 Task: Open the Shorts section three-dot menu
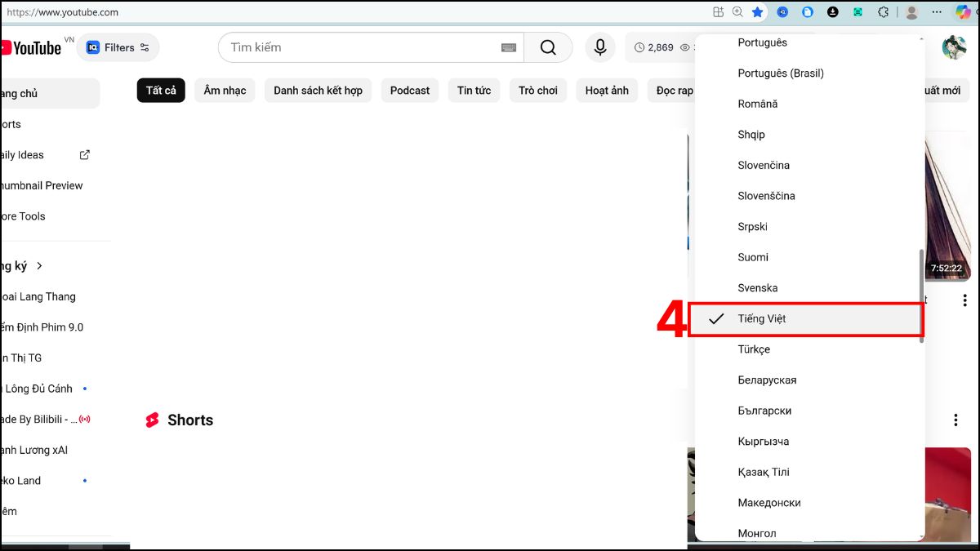pyautogui.click(x=955, y=420)
